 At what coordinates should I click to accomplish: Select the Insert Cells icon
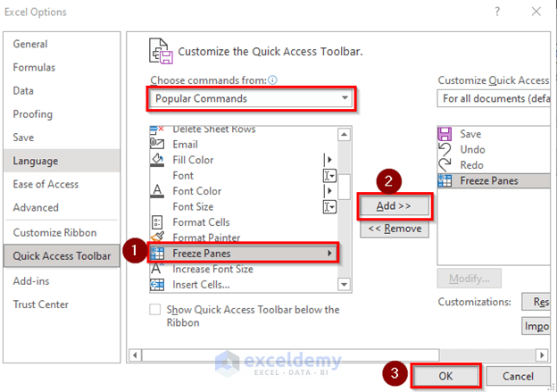click(157, 285)
